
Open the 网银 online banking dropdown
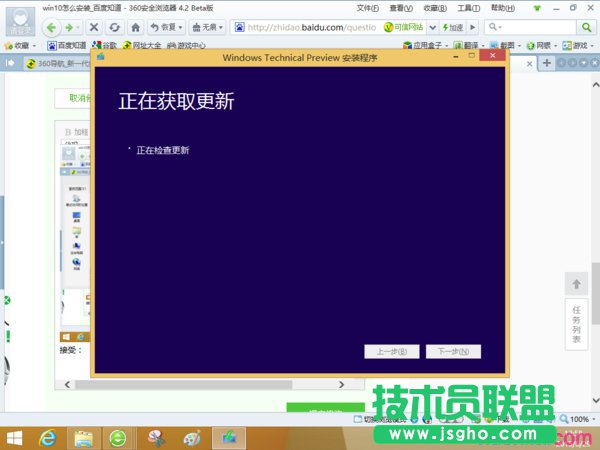coord(542,46)
